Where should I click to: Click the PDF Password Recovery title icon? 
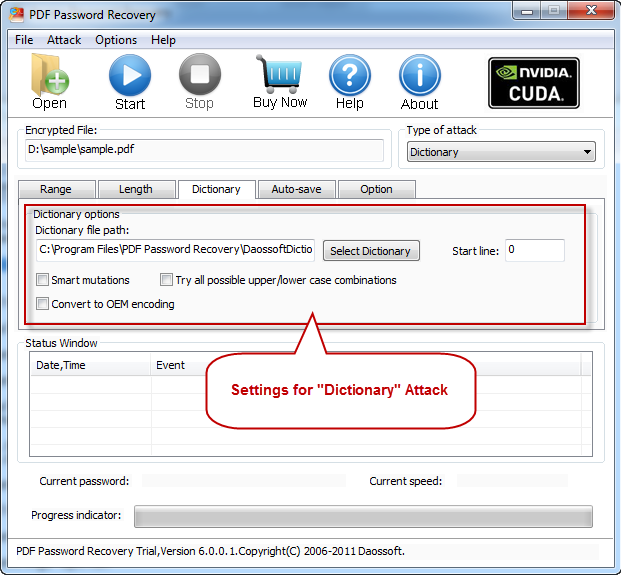coord(17,15)
